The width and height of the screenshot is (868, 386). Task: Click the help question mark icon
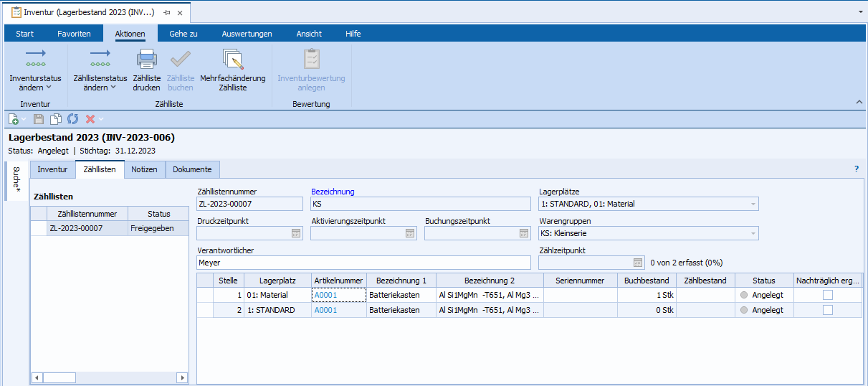click(x=856, y=169)
